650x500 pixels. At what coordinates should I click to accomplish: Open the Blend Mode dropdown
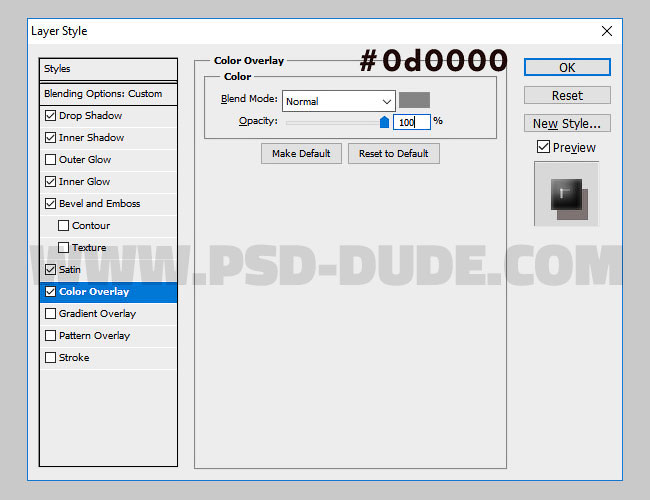click(x=339, y=101)
